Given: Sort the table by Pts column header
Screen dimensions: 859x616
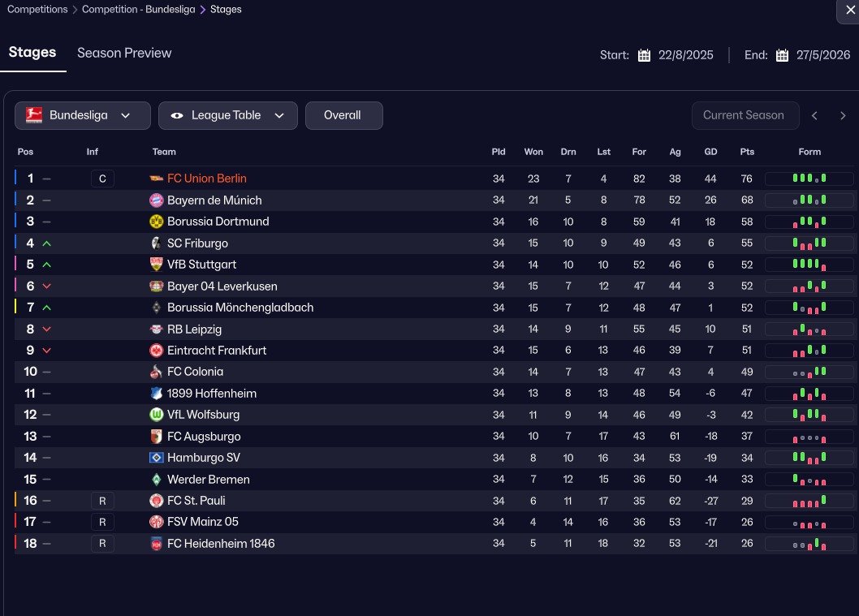Looking at the screenshot, I should click(747, 152).
